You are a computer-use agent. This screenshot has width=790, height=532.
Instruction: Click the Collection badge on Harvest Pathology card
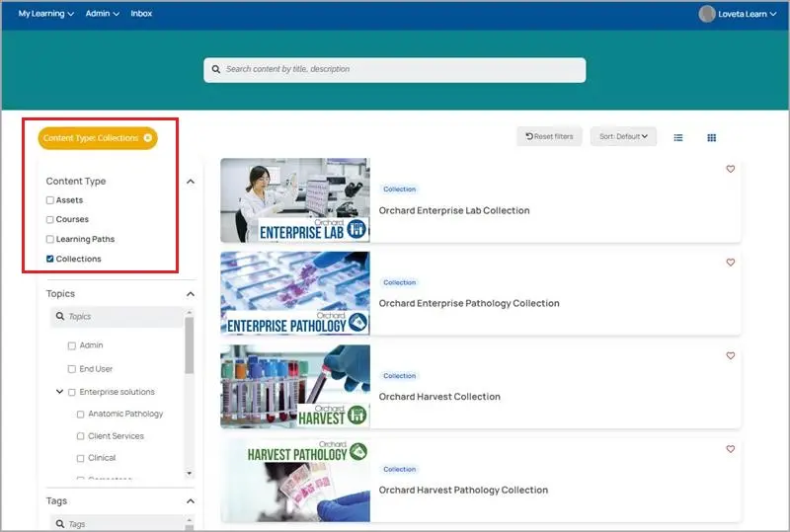click(400, 469)
